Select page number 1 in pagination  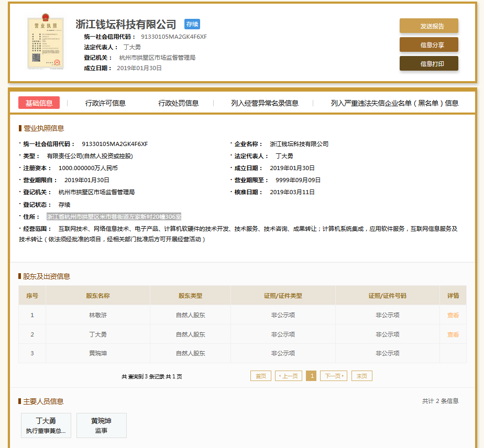tap(311, 376)
